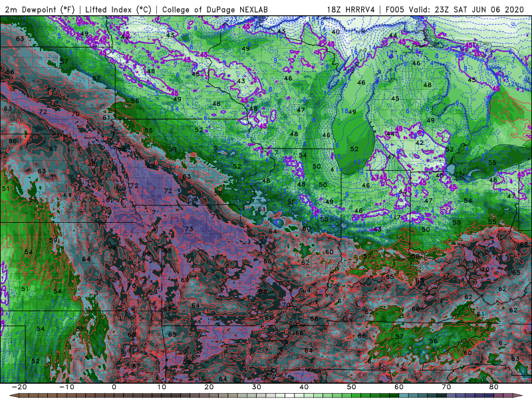Image resolution: width=532 pixels, height=399 pixels.
Task: Click the "0" color scale label
Action: (x=114, y=387)
